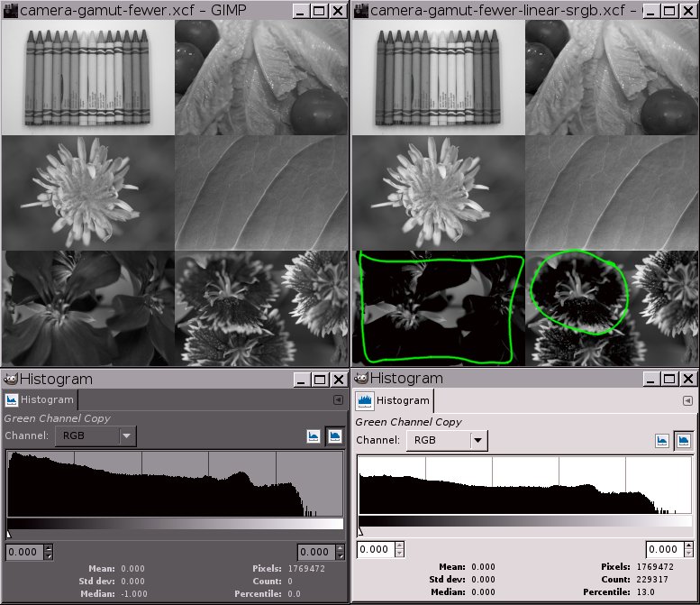This screenshot has width=700, height=605.
Task: Select linear histogram icon in left Histogram window
Action: (314, 436)
